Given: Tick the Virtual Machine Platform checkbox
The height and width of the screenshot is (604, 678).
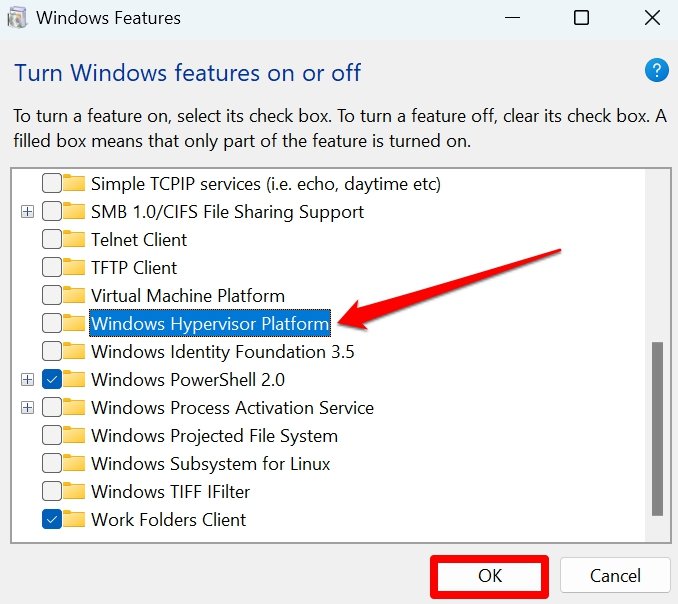Looking at the screenshot, I should [x=51, y=296].
